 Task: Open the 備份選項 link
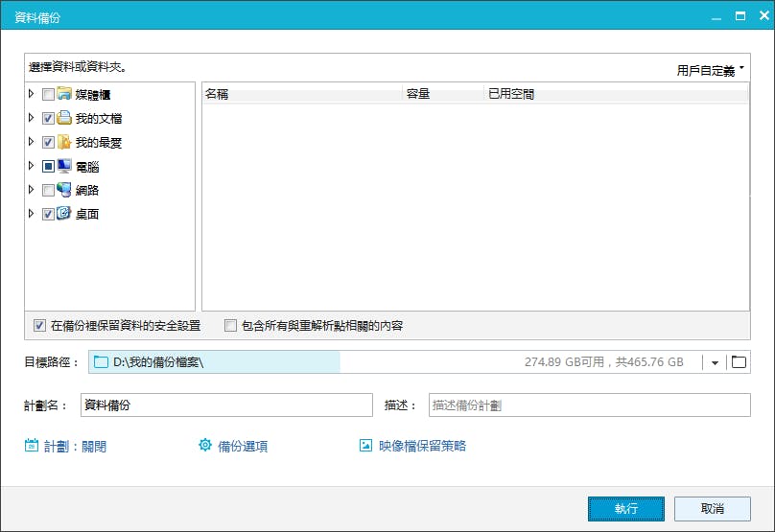pyautogui.click(x=243, y=447)
